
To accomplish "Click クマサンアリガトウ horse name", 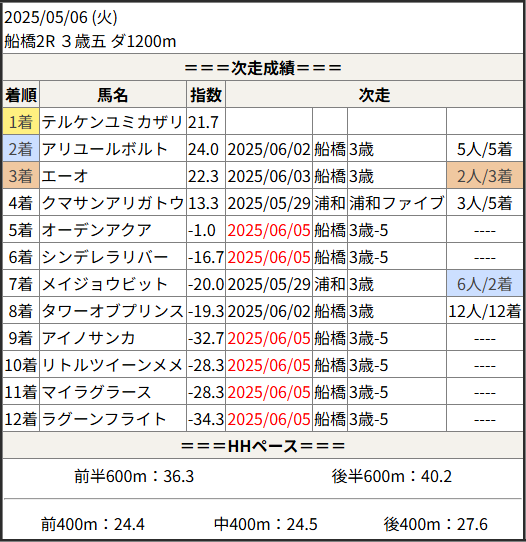I will pyautogui.click(x=113, y=203).
